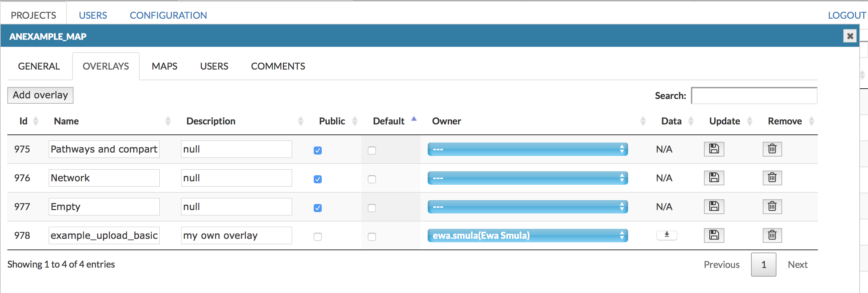Open the Owner dropdown for overlay 975
The height and width of the screenshot is (293, 868).
(527, 149)
